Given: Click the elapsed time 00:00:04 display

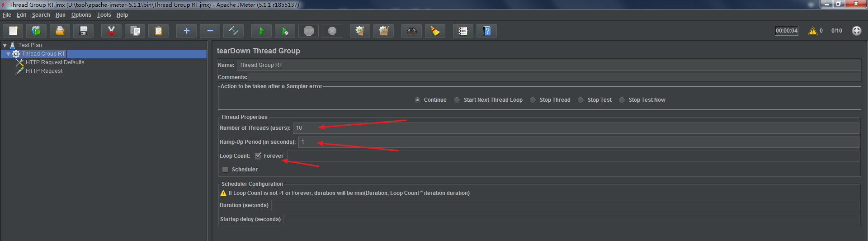Looking at the screenshot, I should pyautogui.click(x=787, y=31).
